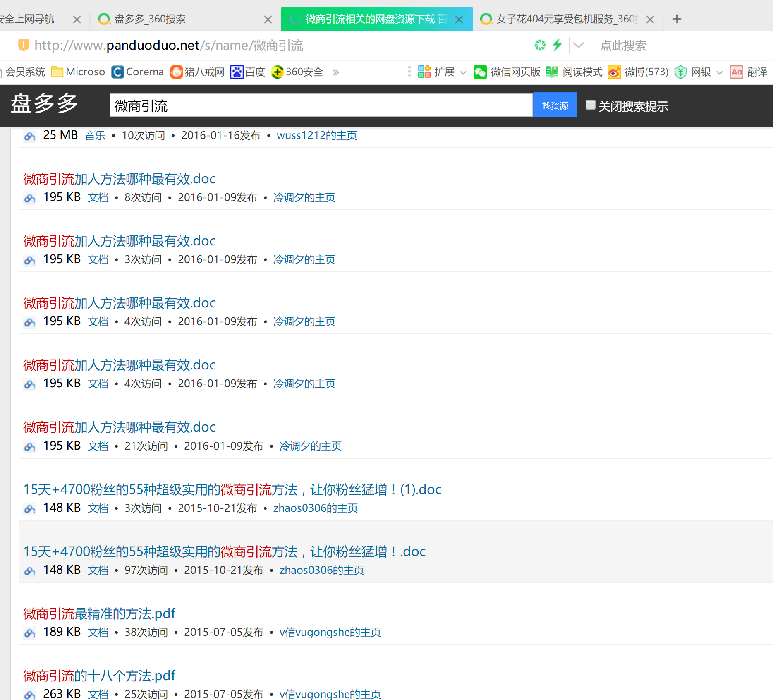This screenshot has height=700, width=773.
Task: Click the pan icon beside 189 KB
Action: (29, 633)
